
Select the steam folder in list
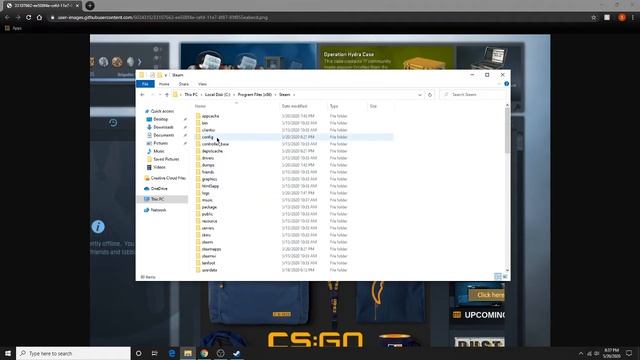(x=207, y=242)
